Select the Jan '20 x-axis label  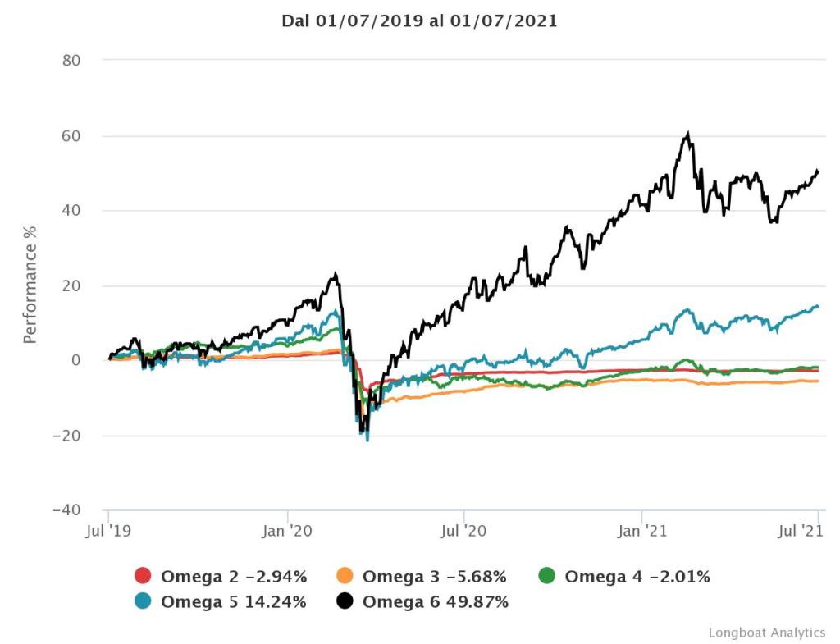pos(287,531)
